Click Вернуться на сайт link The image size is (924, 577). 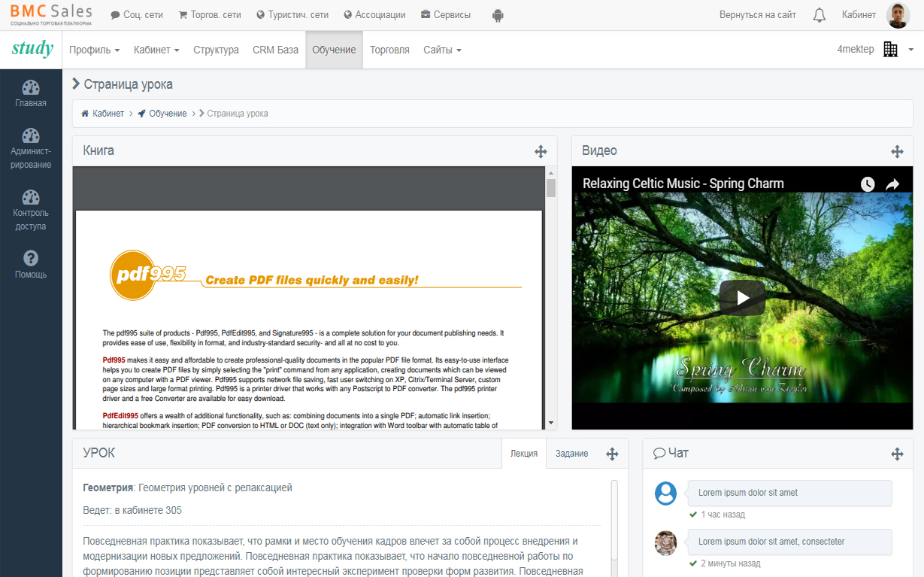tap(757, 15)
